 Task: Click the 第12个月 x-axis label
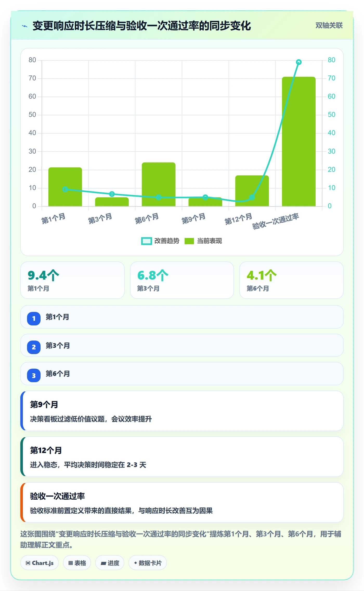pos(238,219)
